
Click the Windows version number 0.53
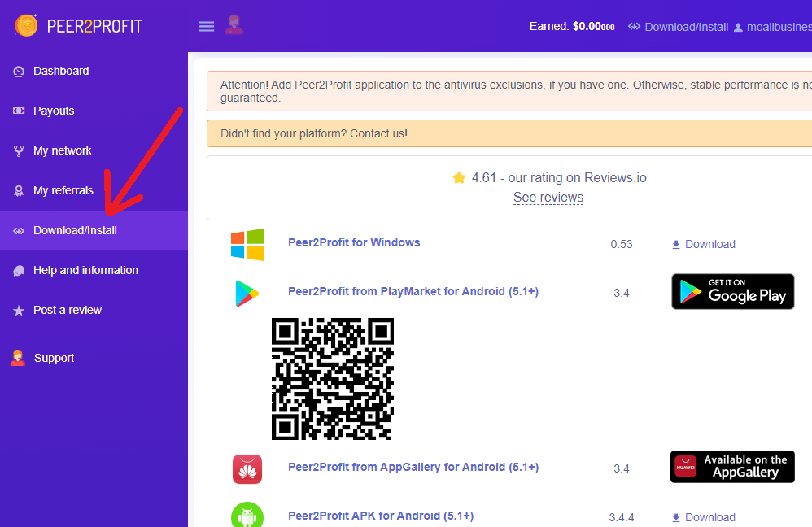(x=622, y=244)
